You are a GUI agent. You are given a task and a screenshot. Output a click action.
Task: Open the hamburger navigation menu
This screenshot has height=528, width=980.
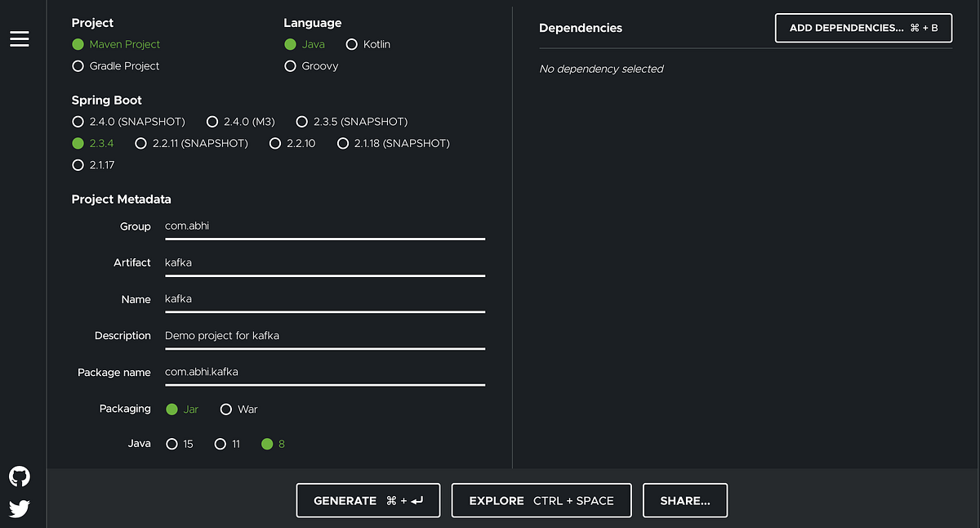click(19, 38)
